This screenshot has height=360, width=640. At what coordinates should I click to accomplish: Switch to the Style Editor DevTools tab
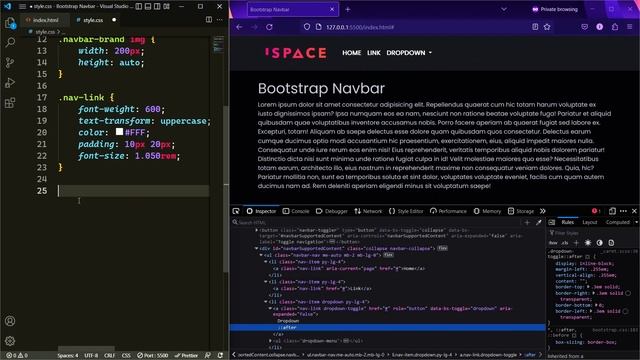coord(406,211)
